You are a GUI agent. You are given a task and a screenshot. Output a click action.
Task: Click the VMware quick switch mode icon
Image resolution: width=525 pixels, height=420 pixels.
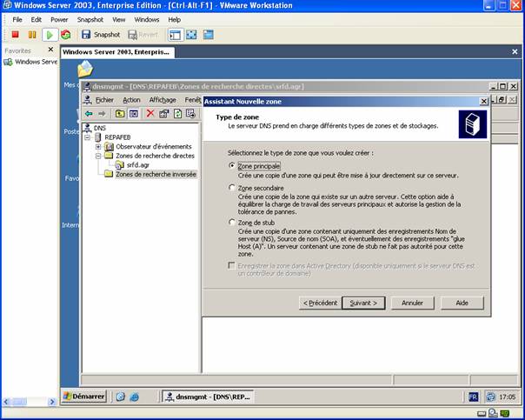(x=209, y=35)
